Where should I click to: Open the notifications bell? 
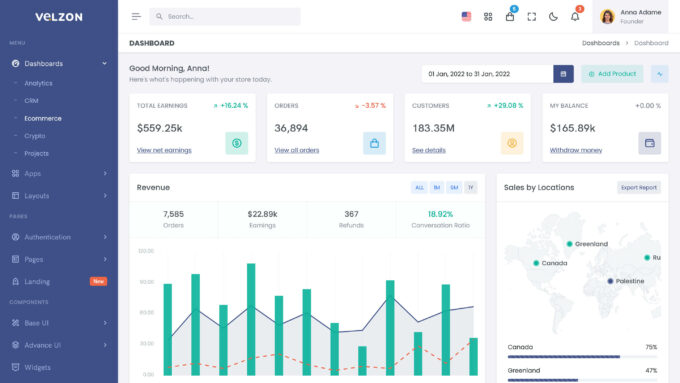point(575,16)
